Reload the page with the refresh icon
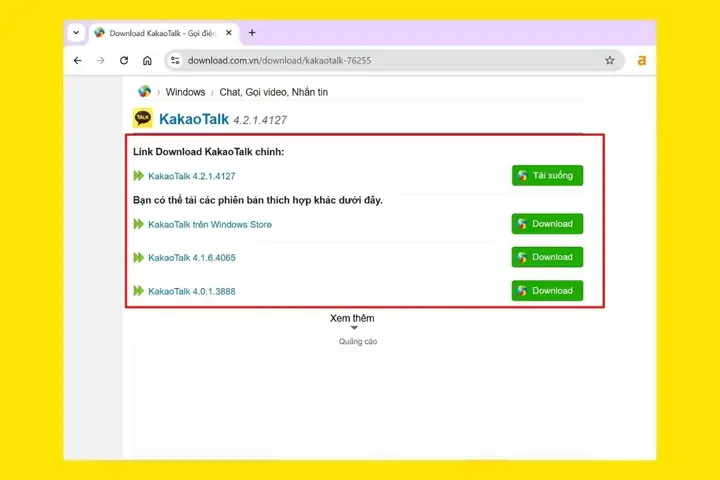The width and height of the screenshot is (720, 480). pos(124,61)
